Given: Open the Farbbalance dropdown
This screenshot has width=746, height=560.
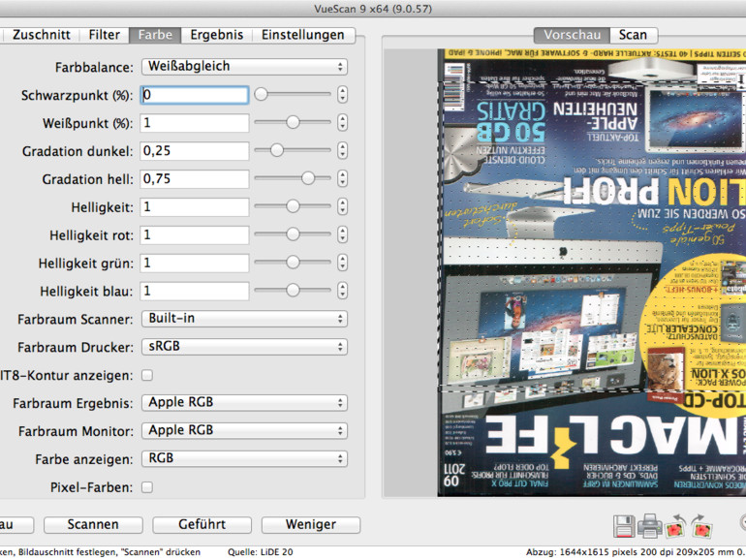Looking at the screenshot, I should pyautogui.click(x=244, y=67).
